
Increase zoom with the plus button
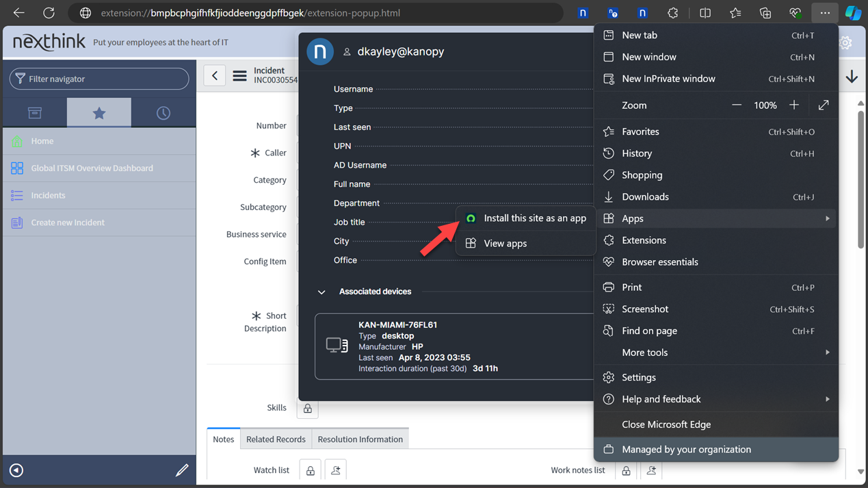(x=793, y=105)
